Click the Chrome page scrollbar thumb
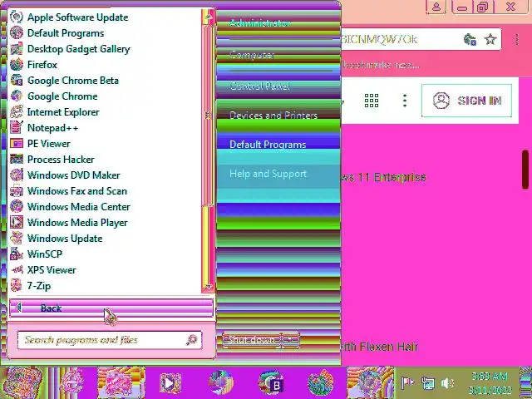532x399 pixels. pyautogui.click(x=525, y=169)
